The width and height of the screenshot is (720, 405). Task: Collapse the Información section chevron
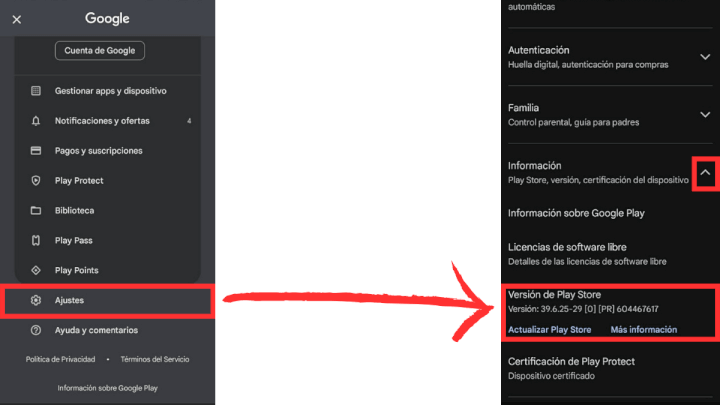(x=705, y=173)
